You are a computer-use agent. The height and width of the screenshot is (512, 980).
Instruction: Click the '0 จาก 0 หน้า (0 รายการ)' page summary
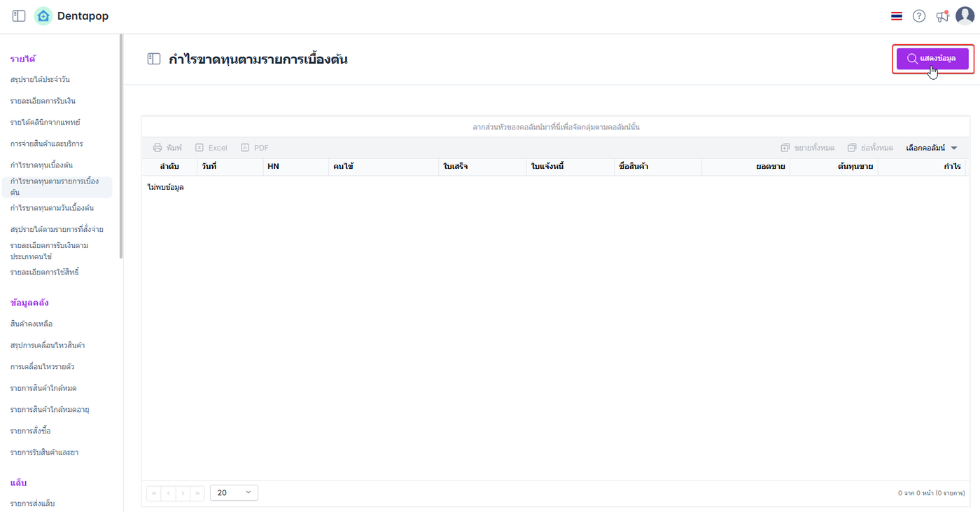931,493
